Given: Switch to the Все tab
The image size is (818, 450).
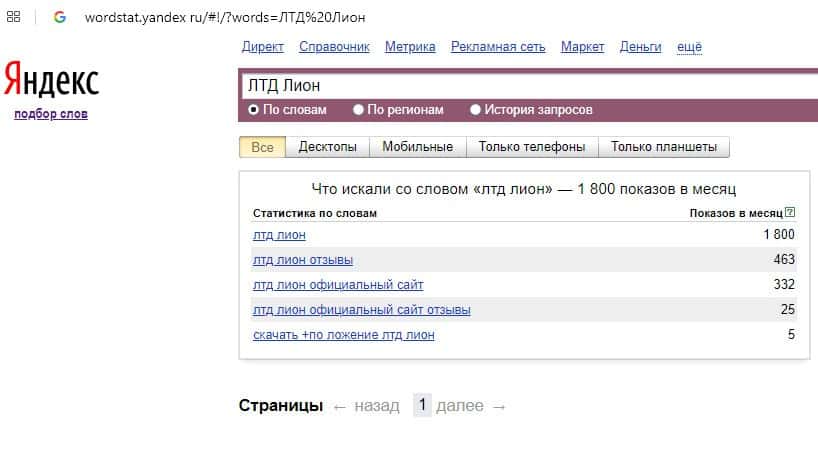Looking at the screenshot, I should 262,147.
